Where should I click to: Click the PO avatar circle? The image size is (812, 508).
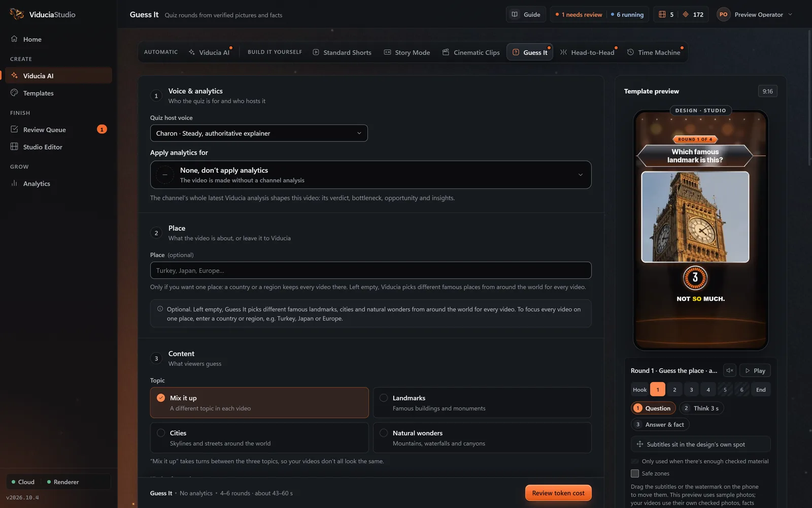tap(723, 14)
